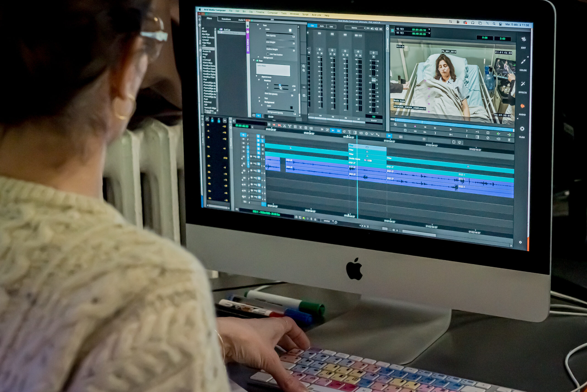Toggle the green Text effect enable dot
The height and width of the screenshot is (392, 587).
pyautogui.click(x=257, y=61)
